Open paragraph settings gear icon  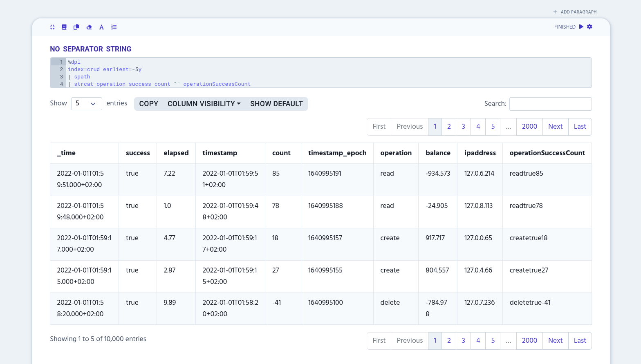(589, 27)
